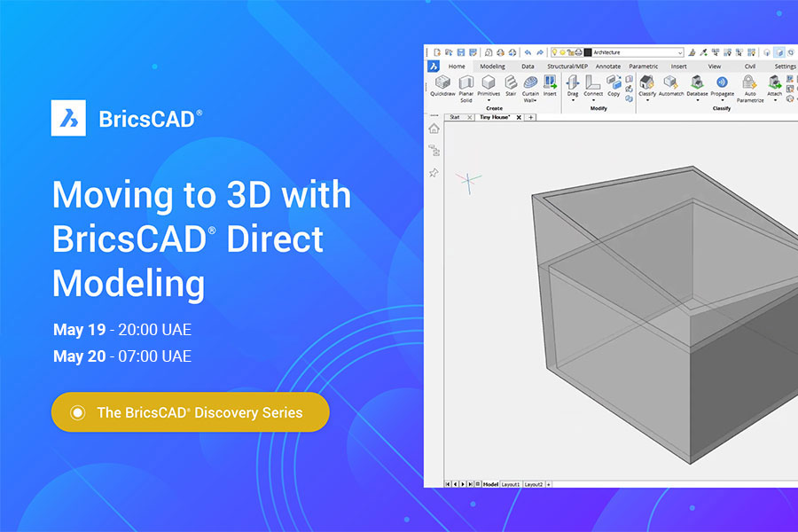Switch to the Modeling ribbon tab
The image size is (798, 532).
point(492,66)
